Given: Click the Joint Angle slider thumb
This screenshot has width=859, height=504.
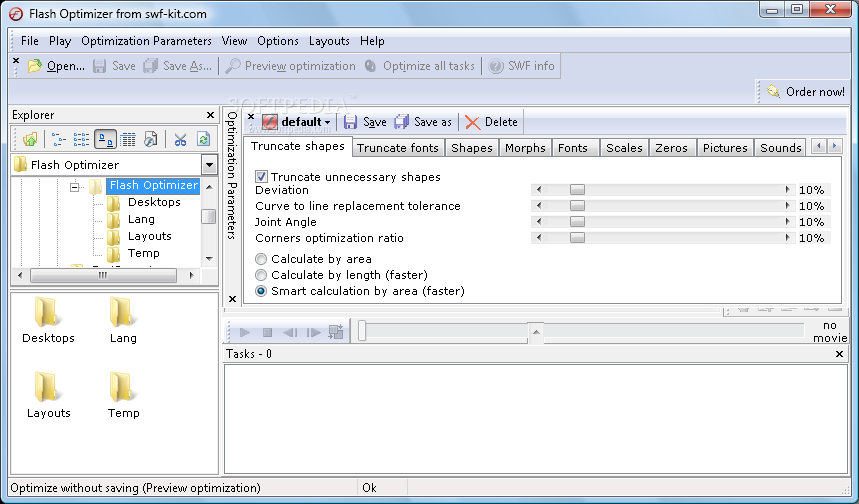Looking at the screenshot, I should point(577,221).
